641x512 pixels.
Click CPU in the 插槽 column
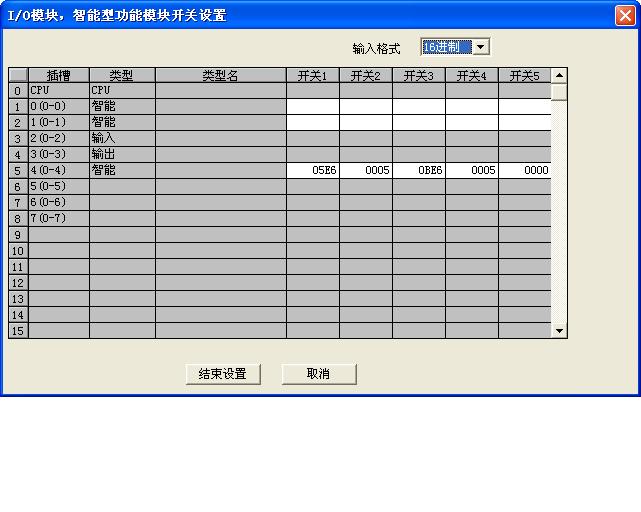(59, 91)
